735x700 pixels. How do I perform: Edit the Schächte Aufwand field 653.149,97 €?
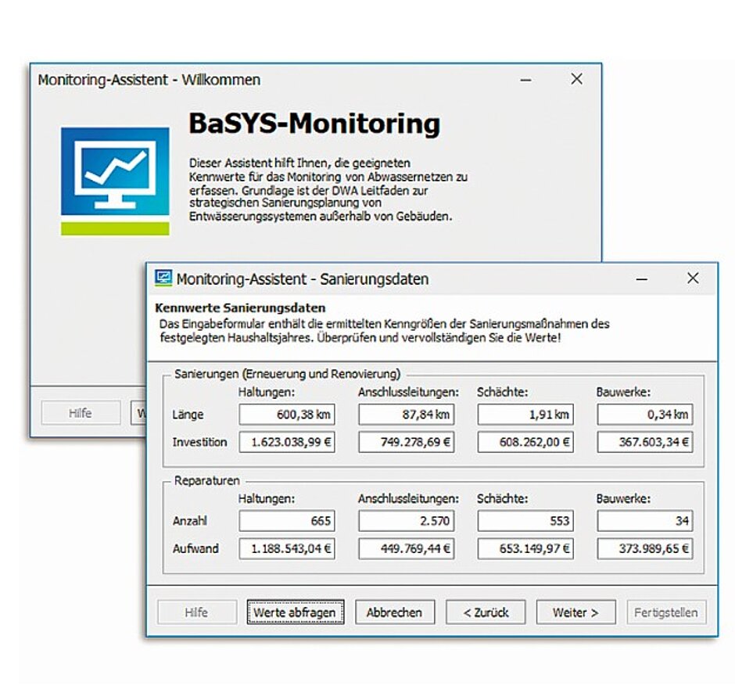[x=525, y=549]
